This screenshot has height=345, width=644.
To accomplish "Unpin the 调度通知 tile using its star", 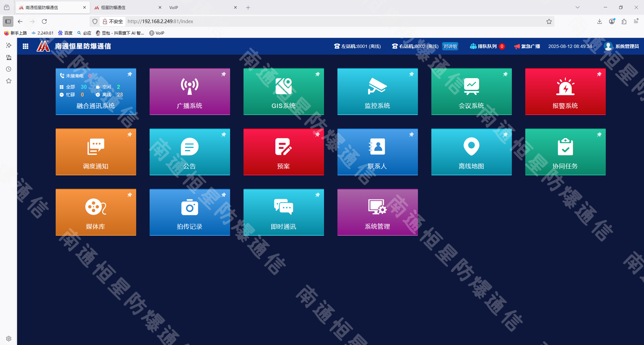I will tap(129, 134).
